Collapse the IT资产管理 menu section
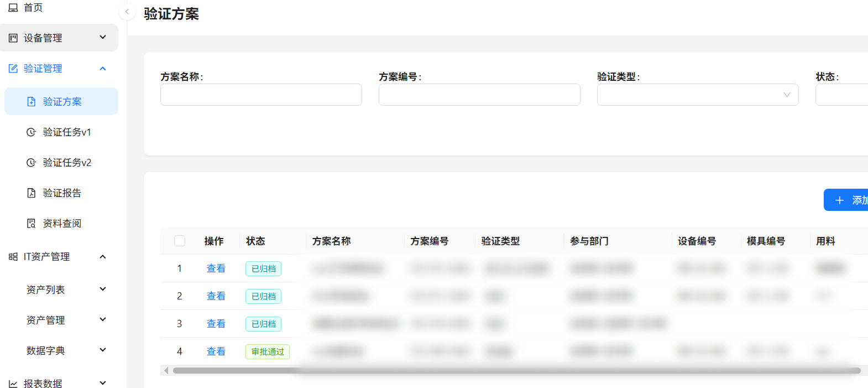 tap(103, 257)
